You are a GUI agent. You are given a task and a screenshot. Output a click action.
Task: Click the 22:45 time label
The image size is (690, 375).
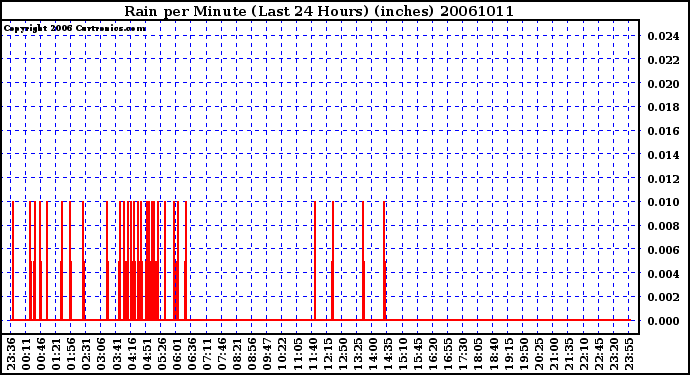coord(598,354)
